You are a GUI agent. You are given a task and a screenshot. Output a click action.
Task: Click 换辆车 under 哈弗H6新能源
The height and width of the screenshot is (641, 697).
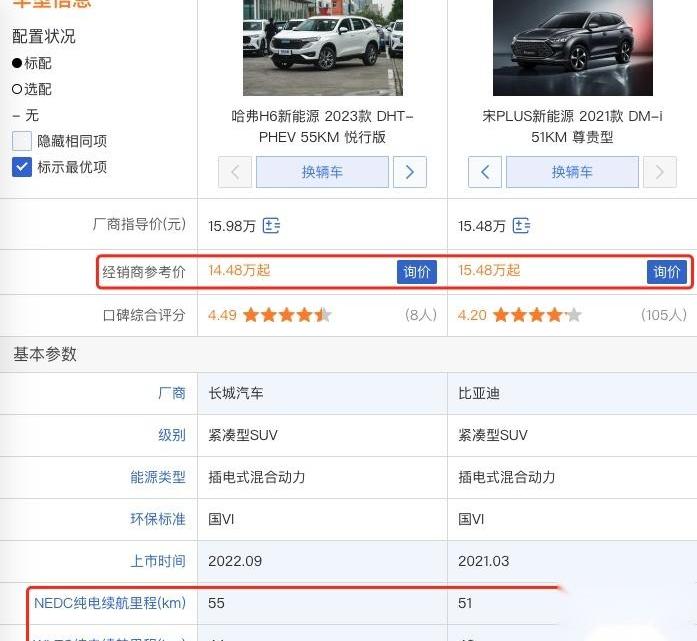click(322, 172)
